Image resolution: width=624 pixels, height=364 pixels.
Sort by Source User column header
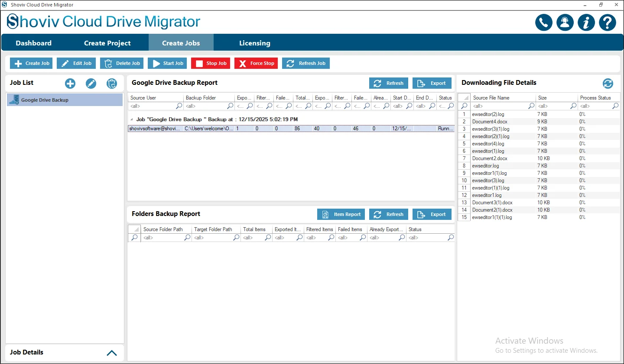[156, 98]
